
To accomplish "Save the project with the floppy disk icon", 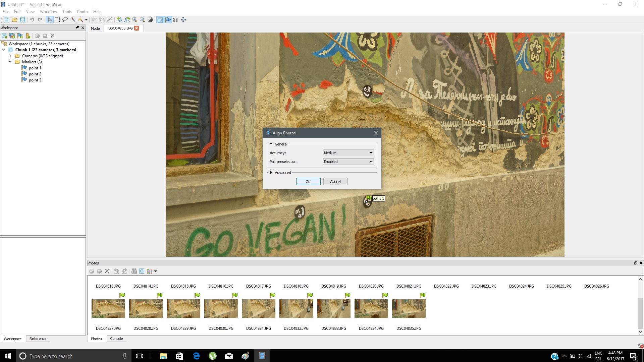I will pos(22,20).
